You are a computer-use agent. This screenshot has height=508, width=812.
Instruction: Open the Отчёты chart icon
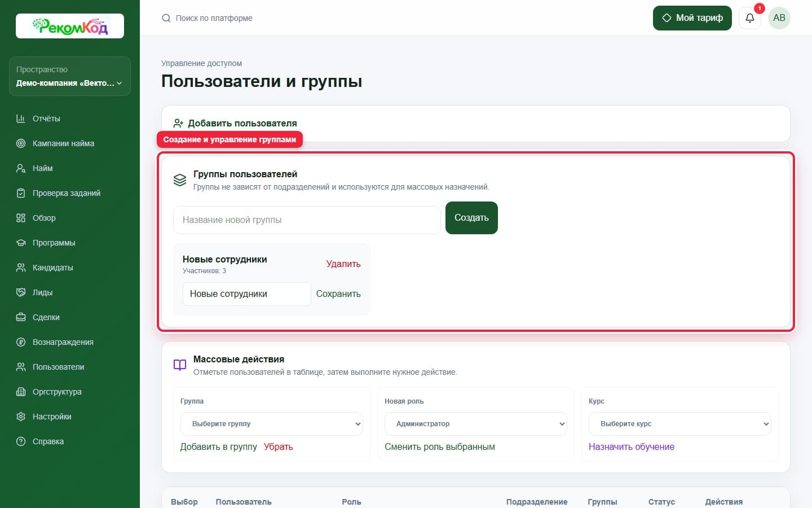[21, 119]
